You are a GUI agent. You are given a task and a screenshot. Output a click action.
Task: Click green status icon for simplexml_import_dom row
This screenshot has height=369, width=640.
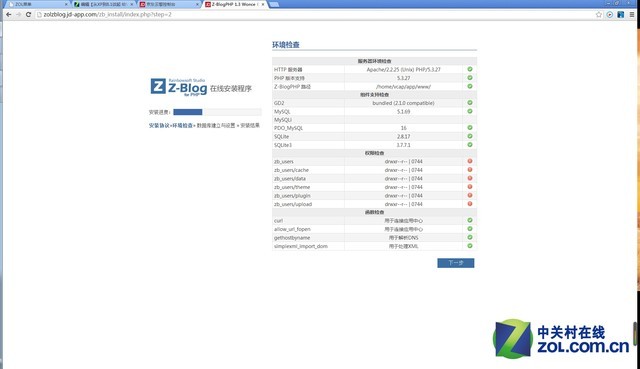(470, 246)
